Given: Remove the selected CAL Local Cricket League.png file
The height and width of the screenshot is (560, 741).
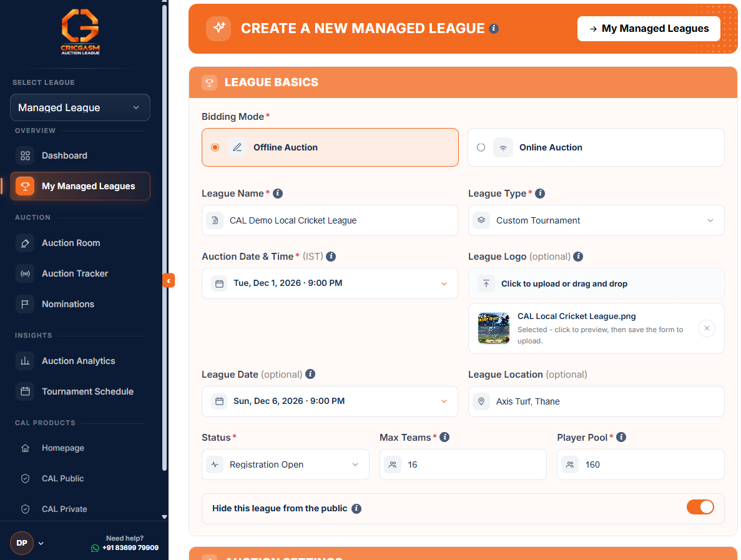Looking at the screenshot, I should (x=707, y=328).
